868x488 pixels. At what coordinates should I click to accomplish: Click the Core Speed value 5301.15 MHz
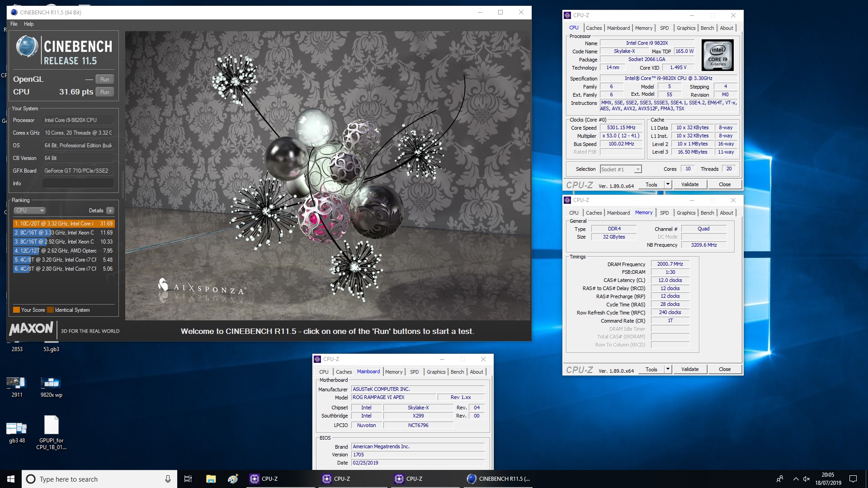point(621,128)
